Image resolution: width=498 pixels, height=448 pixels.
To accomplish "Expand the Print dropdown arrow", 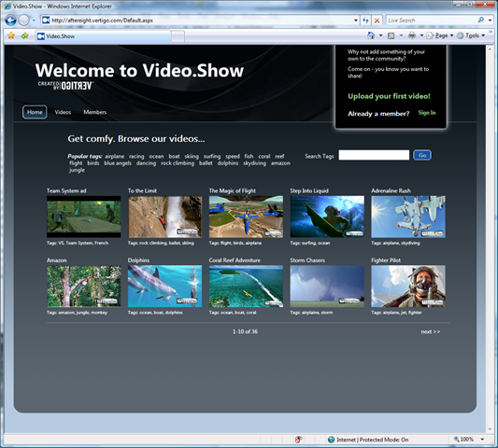I will coord(421,35).
